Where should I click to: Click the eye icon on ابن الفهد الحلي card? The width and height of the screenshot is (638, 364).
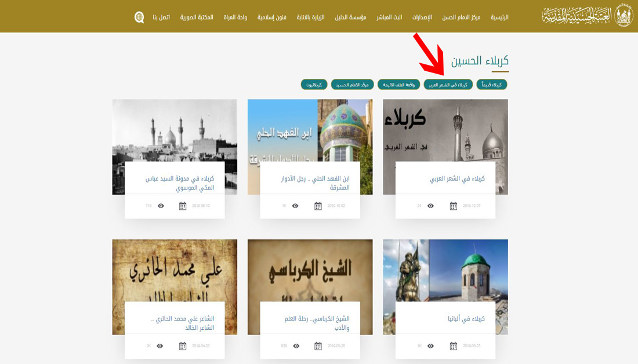(295, 206)
